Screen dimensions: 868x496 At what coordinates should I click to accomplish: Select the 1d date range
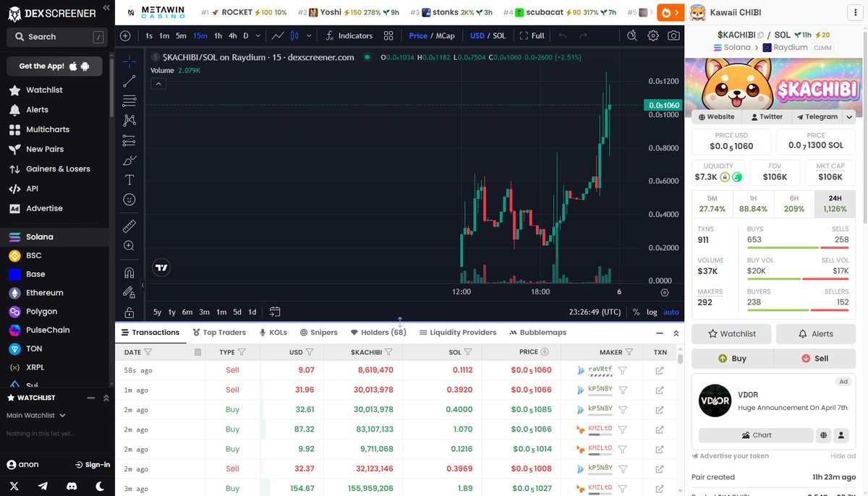[x=252, y=312]
